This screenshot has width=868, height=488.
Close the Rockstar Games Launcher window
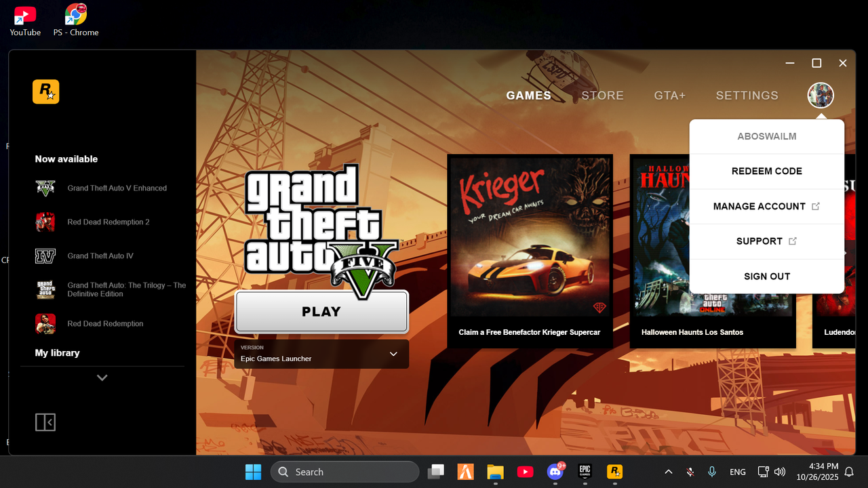tap(843, 63)
